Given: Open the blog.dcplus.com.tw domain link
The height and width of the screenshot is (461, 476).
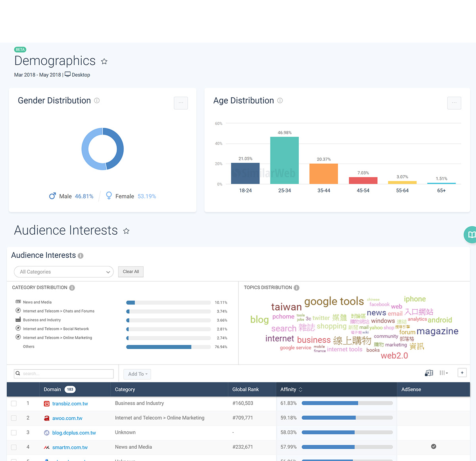Looking at the screenshot, I should tap(74, 433).
